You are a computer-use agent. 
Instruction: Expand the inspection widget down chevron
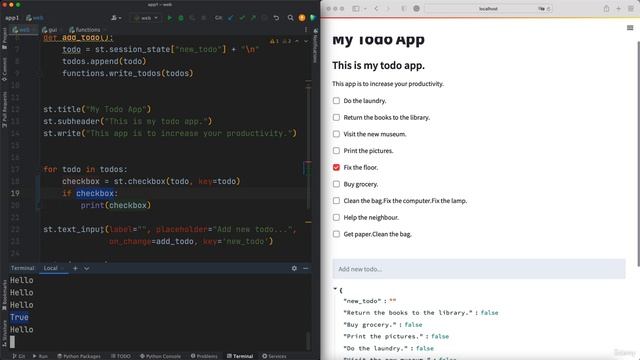click(x=306, y=41)
